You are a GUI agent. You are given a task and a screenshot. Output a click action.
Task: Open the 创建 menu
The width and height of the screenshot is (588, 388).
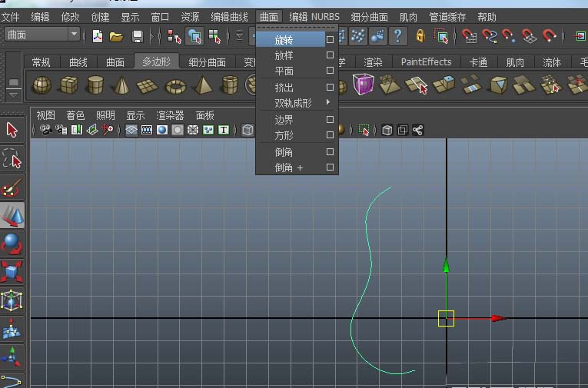click(x=100, y=17)
